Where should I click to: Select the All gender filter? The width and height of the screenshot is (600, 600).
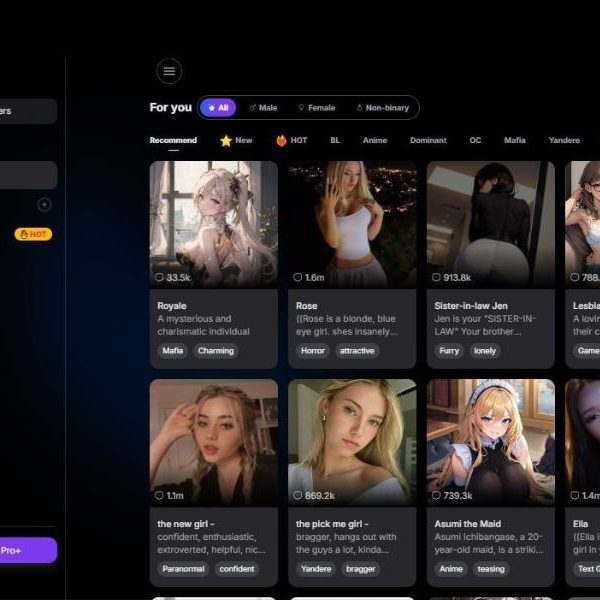pos(218,107)
